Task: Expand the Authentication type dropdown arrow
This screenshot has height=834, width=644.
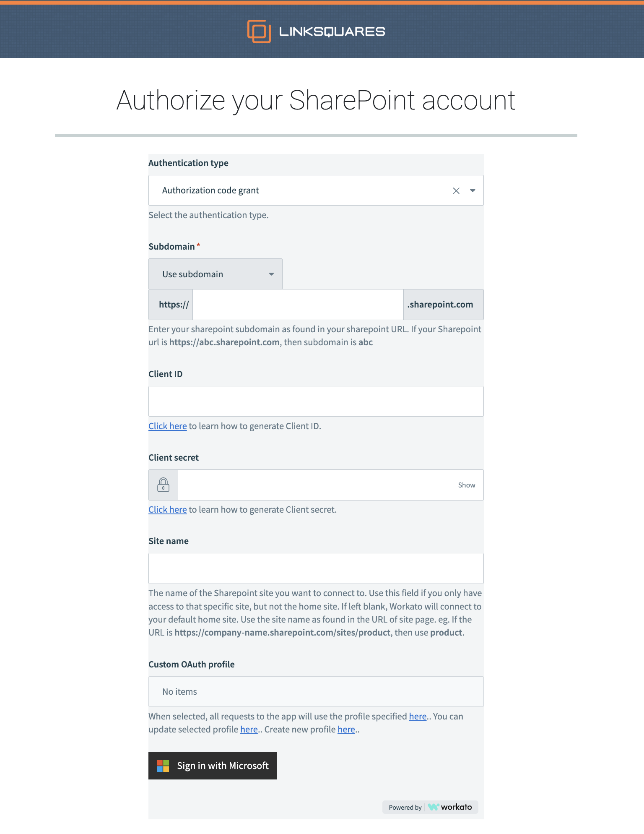Action: coord(473,191)
